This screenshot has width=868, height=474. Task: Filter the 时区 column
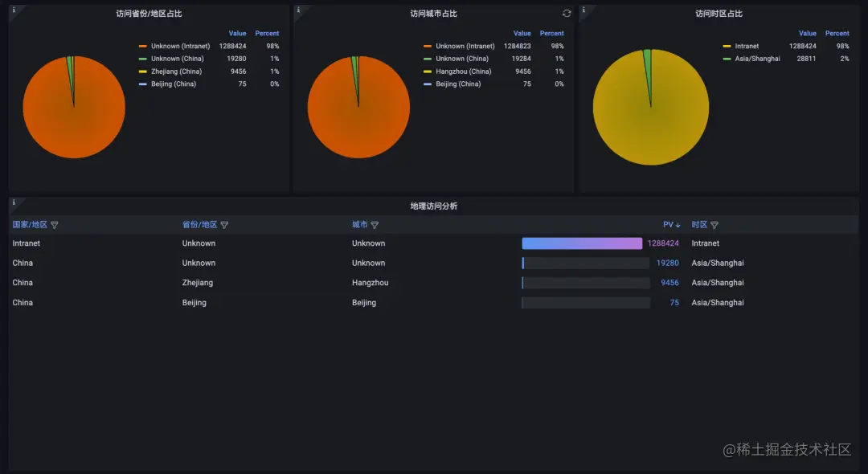pos(714,225)
